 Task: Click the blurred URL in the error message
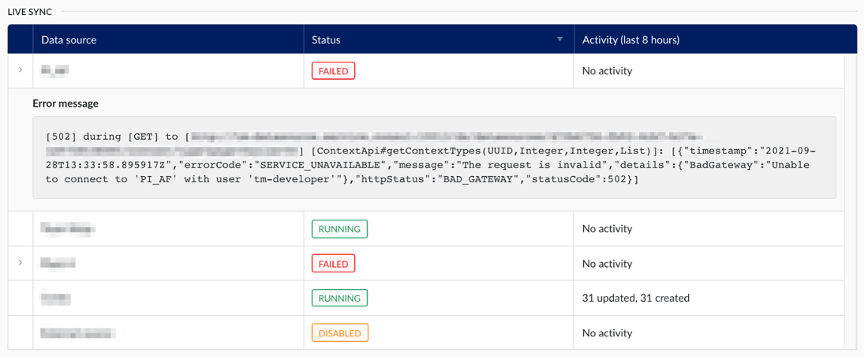click(442, 137)
